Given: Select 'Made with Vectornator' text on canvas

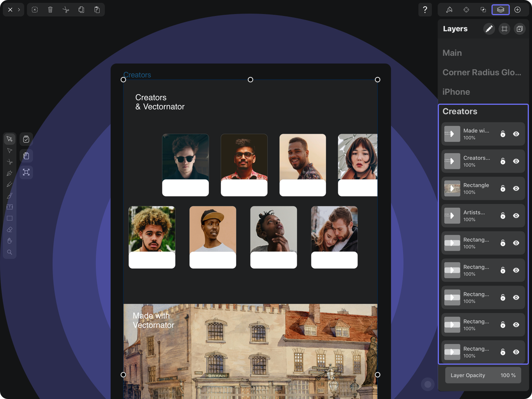Looking at the screenshot, I should (153, 320).
